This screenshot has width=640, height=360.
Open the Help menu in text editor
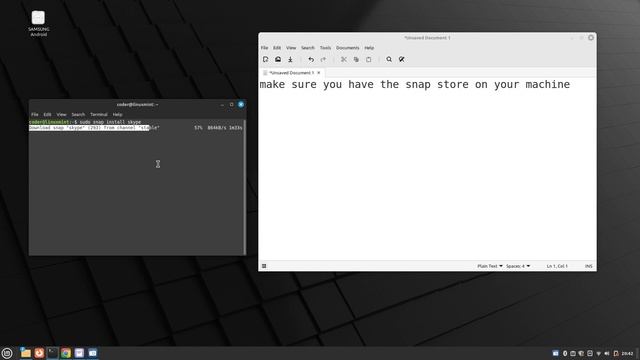pos(369,48)
